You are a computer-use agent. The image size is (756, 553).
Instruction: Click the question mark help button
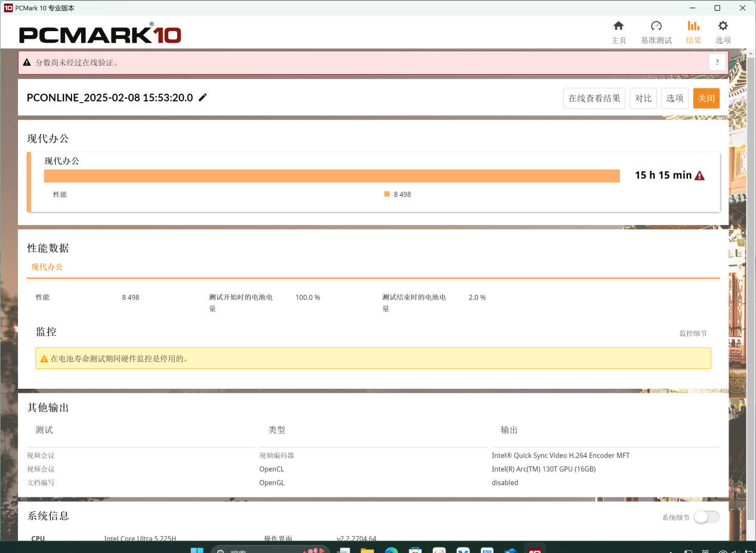[717, 62]
